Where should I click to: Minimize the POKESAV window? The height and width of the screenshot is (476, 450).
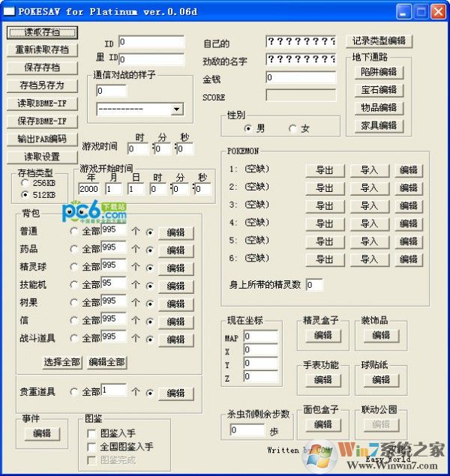(x=403, y=12)
